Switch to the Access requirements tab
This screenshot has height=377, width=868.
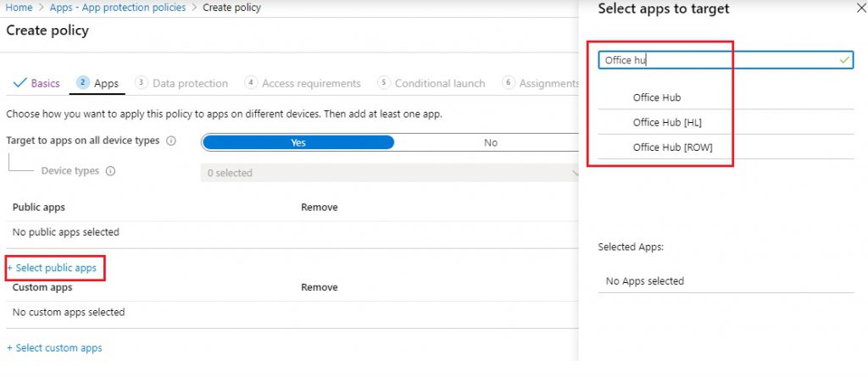tap(303, 83)
